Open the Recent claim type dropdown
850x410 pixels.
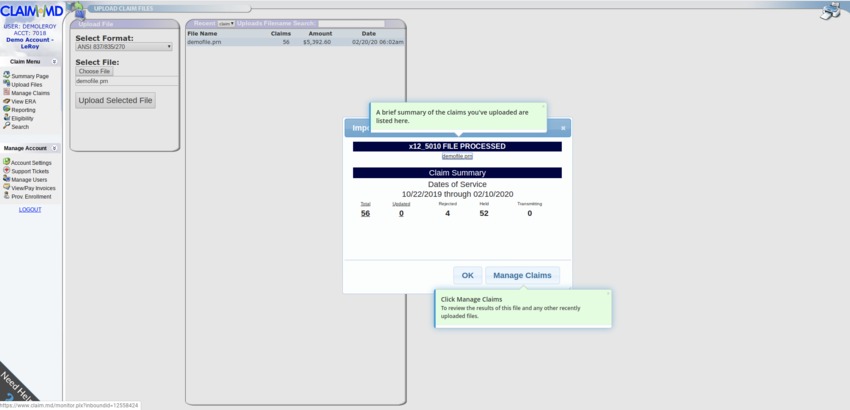tap(225, 23)
